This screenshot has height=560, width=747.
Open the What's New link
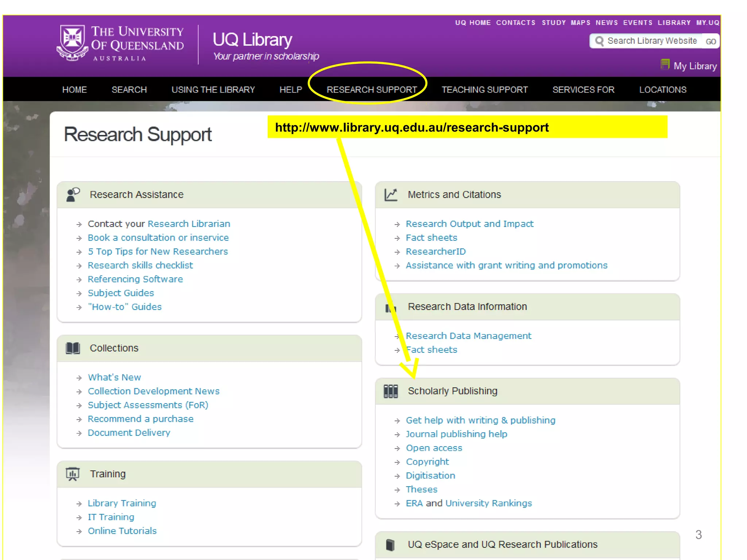tap(115, 377)
